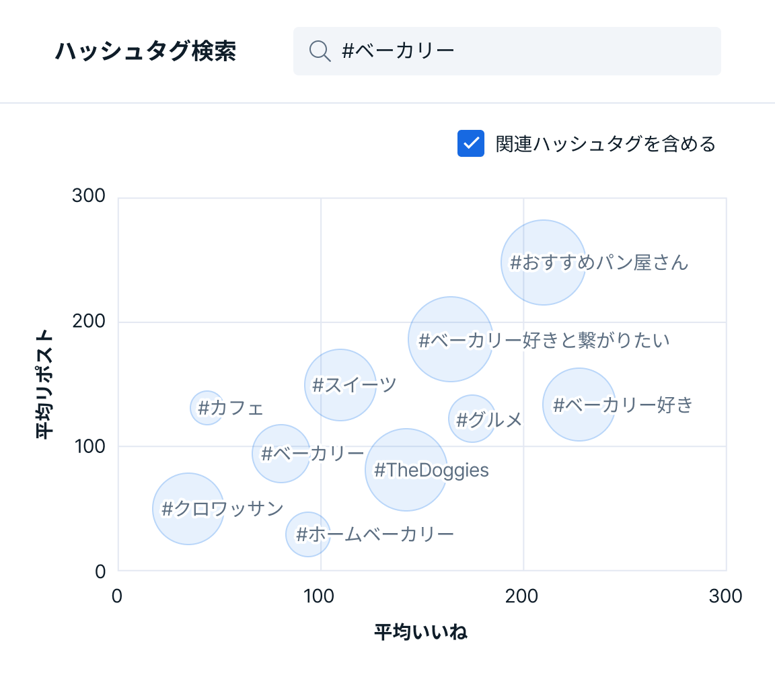Select the #ホームベーカリー bubble
This screenshot has width=775, height=700.
click(x=308, y=534)
